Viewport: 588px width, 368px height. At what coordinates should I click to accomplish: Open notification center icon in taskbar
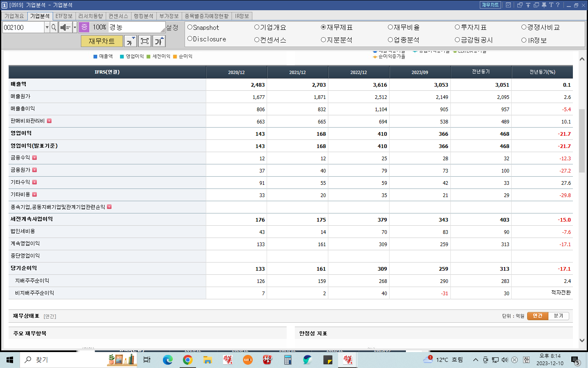(x=575, y=360)
